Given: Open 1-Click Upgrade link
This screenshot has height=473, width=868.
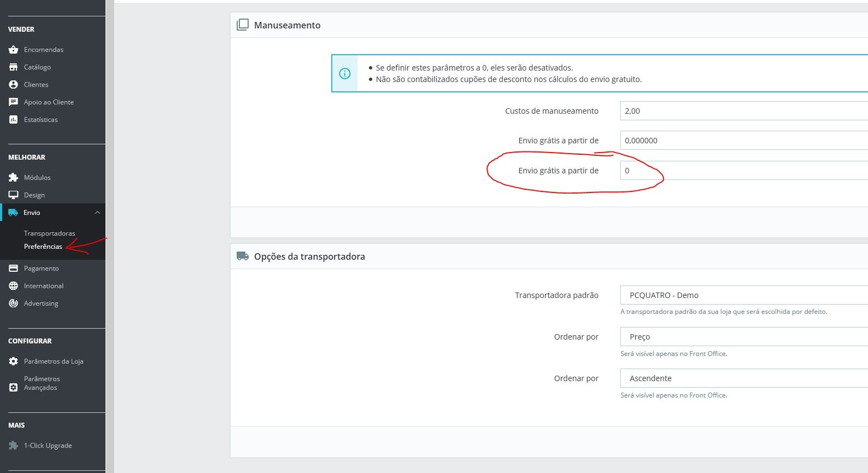Looking at the screenshot, I should (x=48, y=446).
